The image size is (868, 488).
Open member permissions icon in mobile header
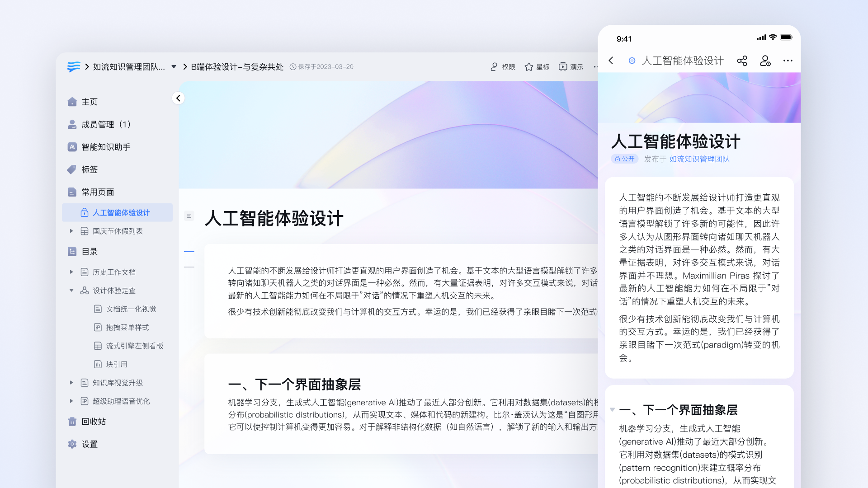coord(765,61)
